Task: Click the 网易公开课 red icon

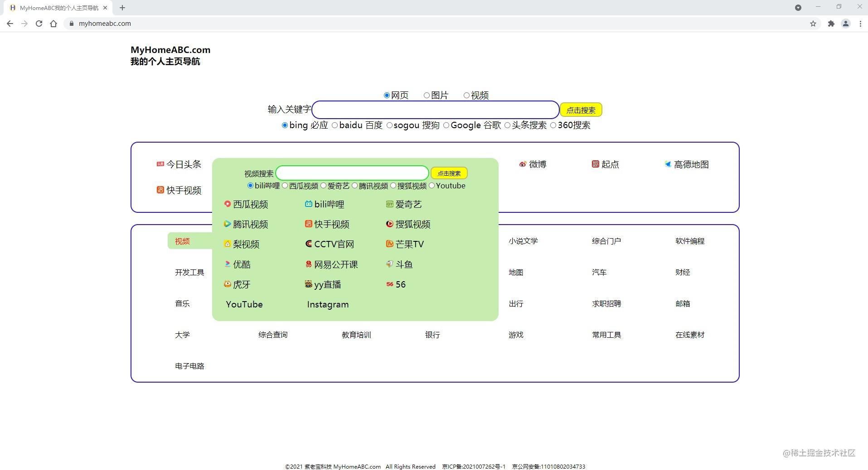Action: coord(308,264)
